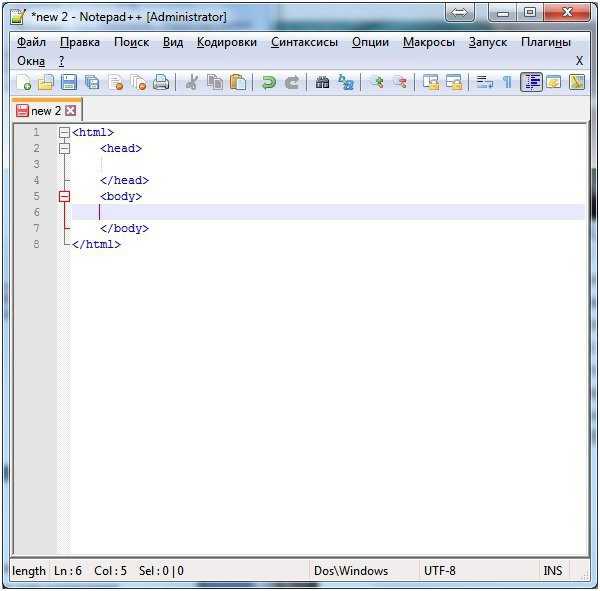Click the Replace toolbar icon
Image resolution: width=600 pixels, height=591 pixels.
point(346,82)
